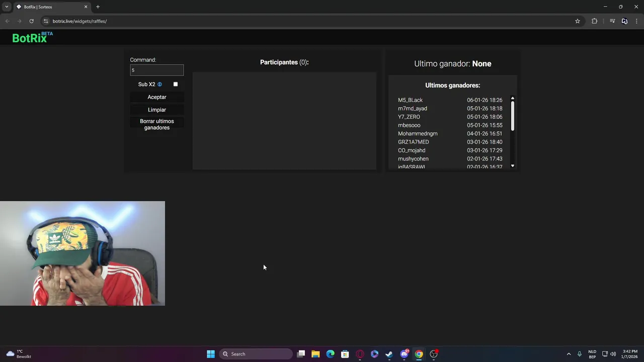Select winner mushycohen in the list

[x=413, y=159]
